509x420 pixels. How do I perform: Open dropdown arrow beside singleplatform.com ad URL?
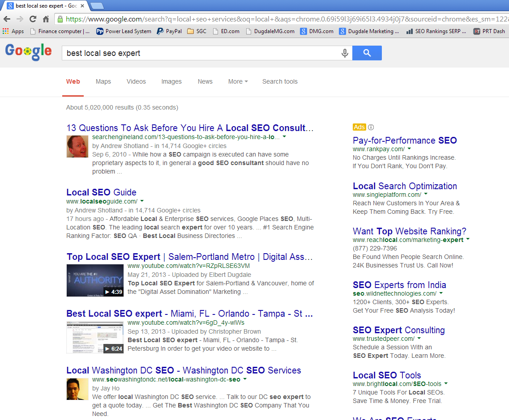[426, 194]
